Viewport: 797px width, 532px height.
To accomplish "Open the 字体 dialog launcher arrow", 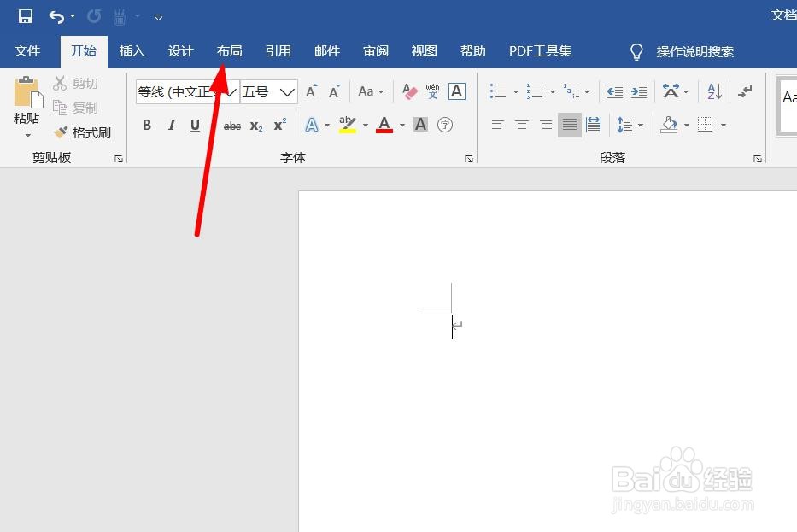I will (x=469, y=158).
